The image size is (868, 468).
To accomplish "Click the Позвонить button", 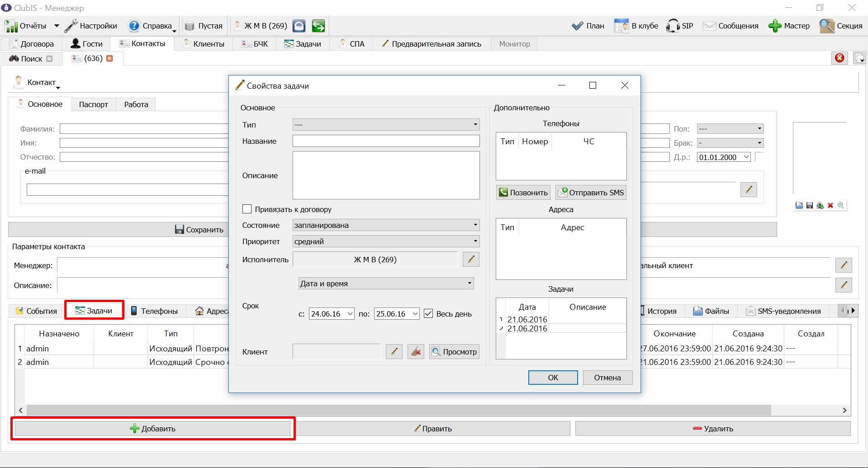I will point(523,193).
